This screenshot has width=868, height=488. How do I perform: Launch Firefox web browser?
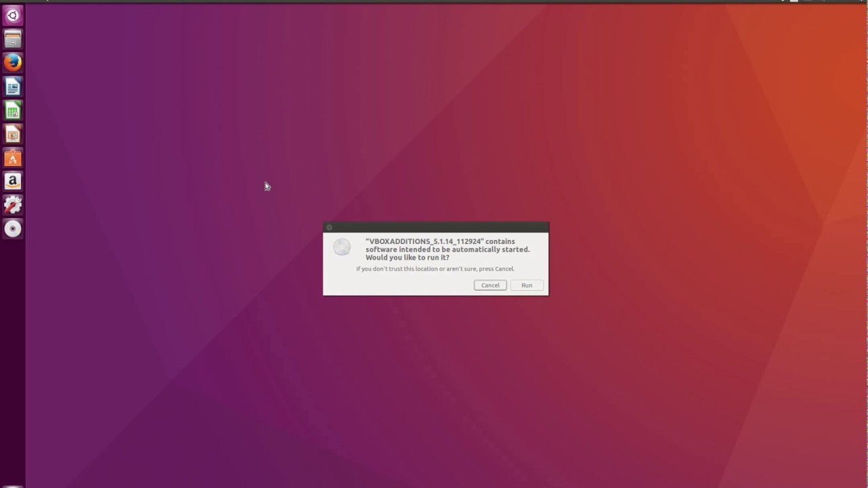12,62
